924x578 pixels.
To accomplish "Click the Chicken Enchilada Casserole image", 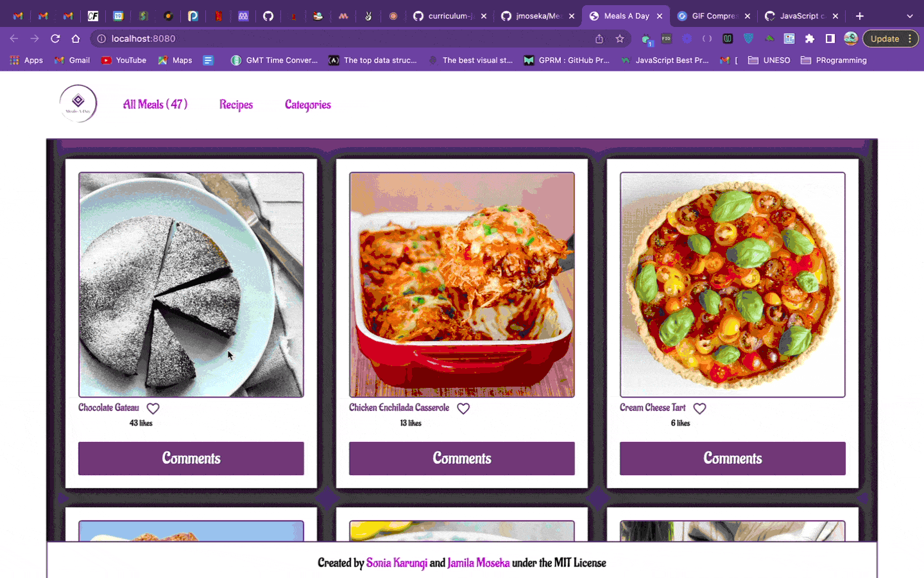I will [462, 285].
